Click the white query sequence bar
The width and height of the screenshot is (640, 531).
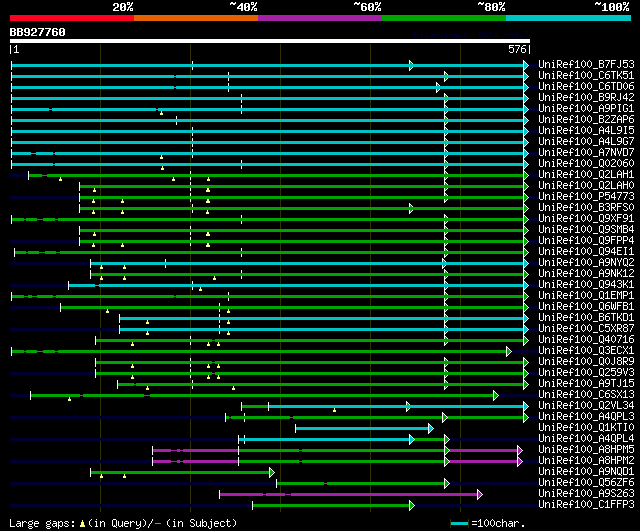(x=270, y=41)
